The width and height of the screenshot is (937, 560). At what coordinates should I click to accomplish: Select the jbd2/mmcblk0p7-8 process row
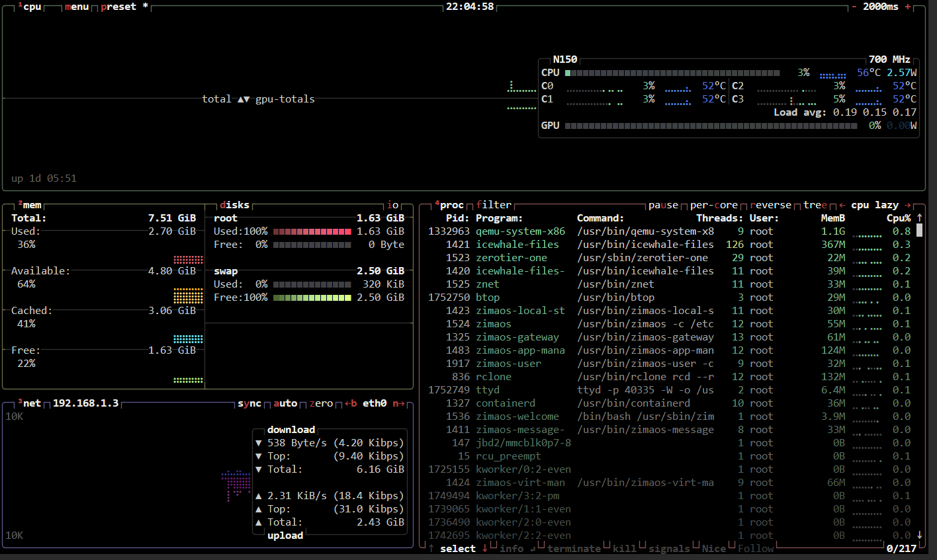pyautogui.click(x=669, y=443)
